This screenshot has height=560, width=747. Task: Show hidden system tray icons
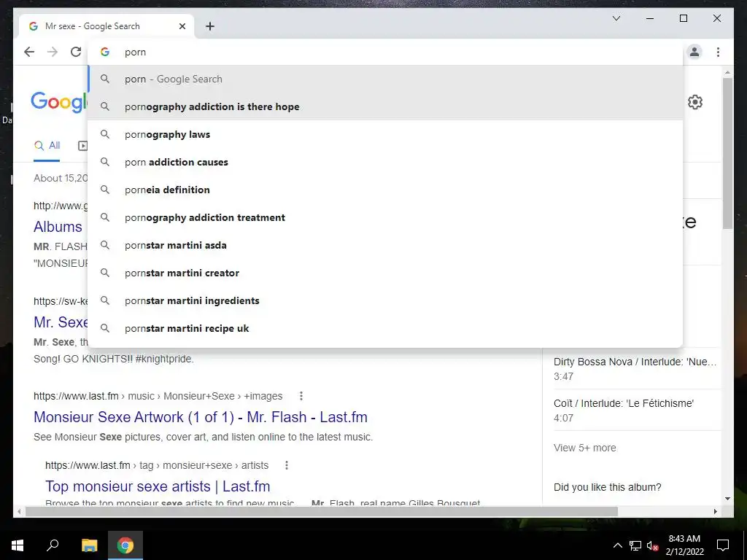(x=617, y=545)
